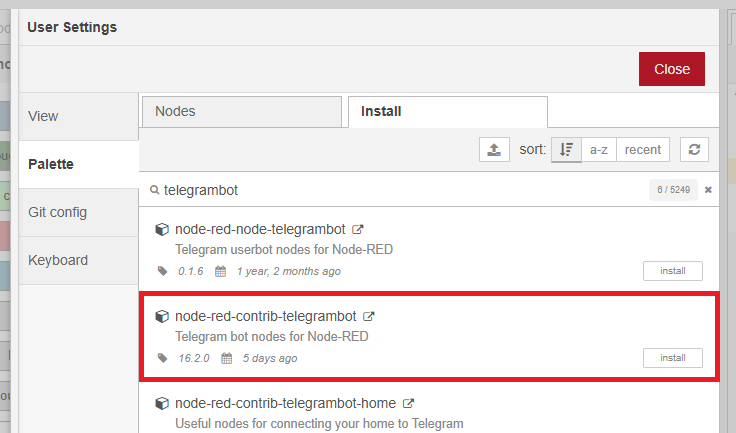Click the upload module icon button
The height and width of the screenshot is (433, 736).
[x=494, y=150]
